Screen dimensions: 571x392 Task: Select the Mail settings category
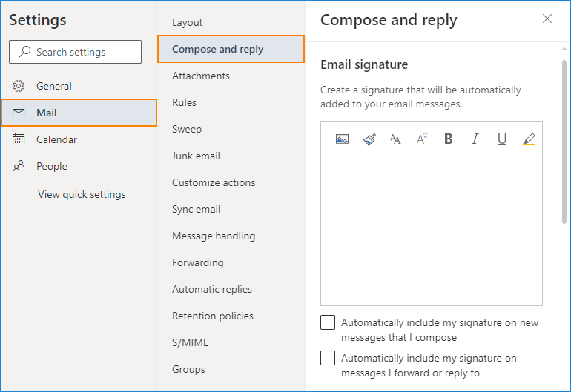(x=79, y=113)
